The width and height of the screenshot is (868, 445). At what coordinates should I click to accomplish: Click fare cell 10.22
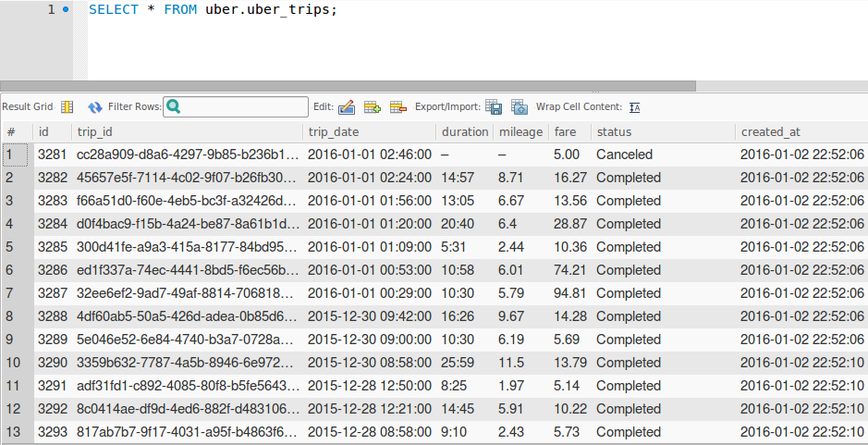click(x=569, y=409)
